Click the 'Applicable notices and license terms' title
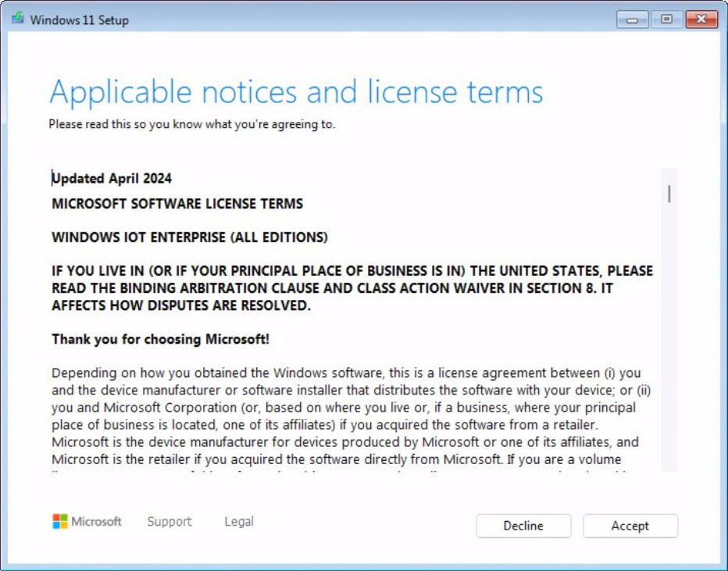Screen dimensions: 728x571 tap(297, 91)
